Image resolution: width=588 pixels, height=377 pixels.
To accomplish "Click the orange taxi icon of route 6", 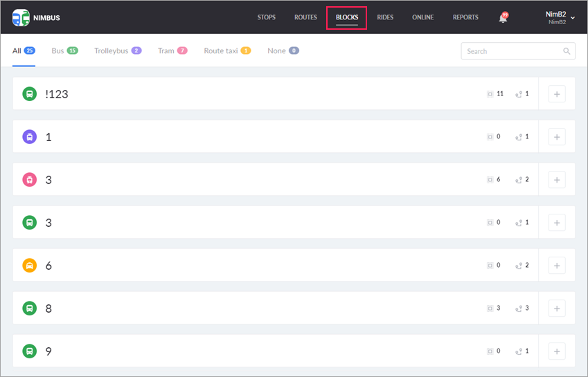I will click(x=30, y=266).
